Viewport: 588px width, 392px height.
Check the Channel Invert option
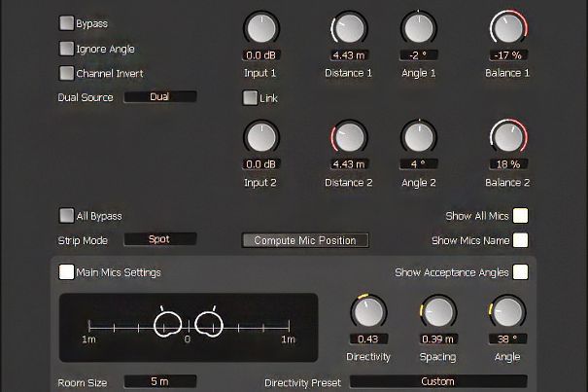point(67,73)
